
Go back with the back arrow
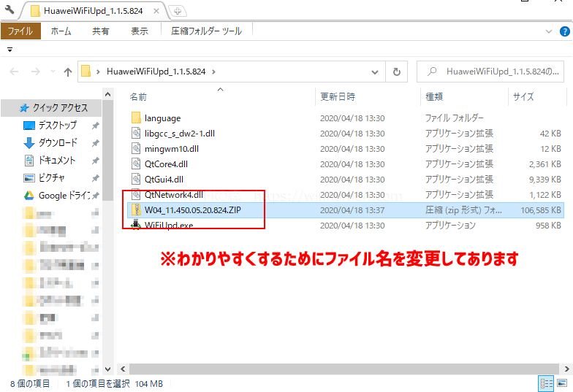(x=14, y=72)
